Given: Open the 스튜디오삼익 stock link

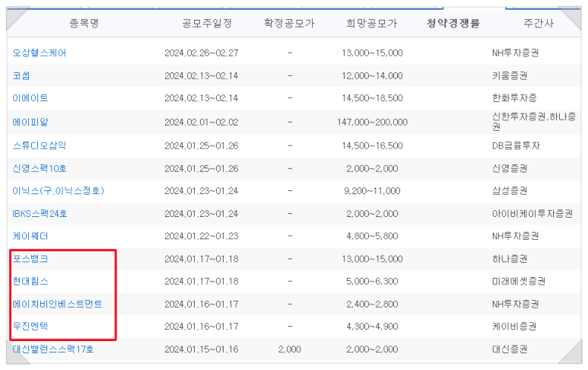Looking at the screenshot, I should pos(40,145).
